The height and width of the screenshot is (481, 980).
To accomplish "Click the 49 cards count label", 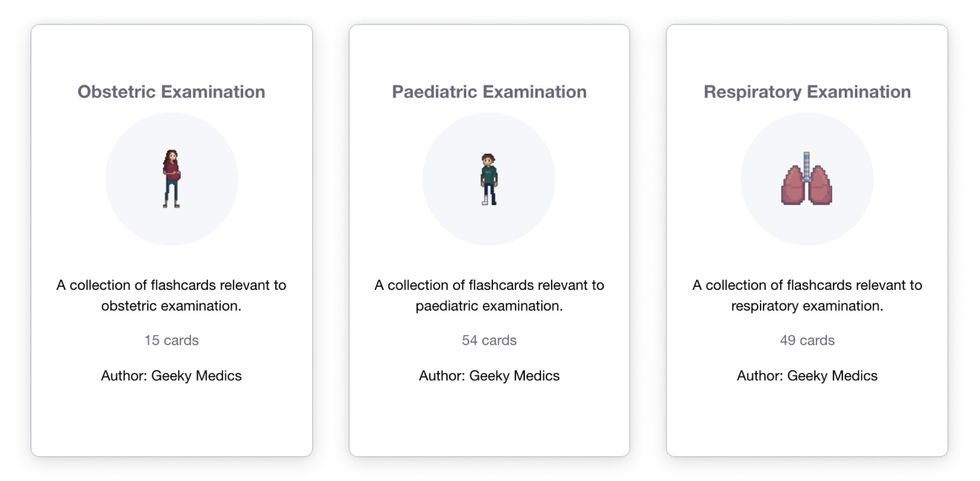I will 807,340.
